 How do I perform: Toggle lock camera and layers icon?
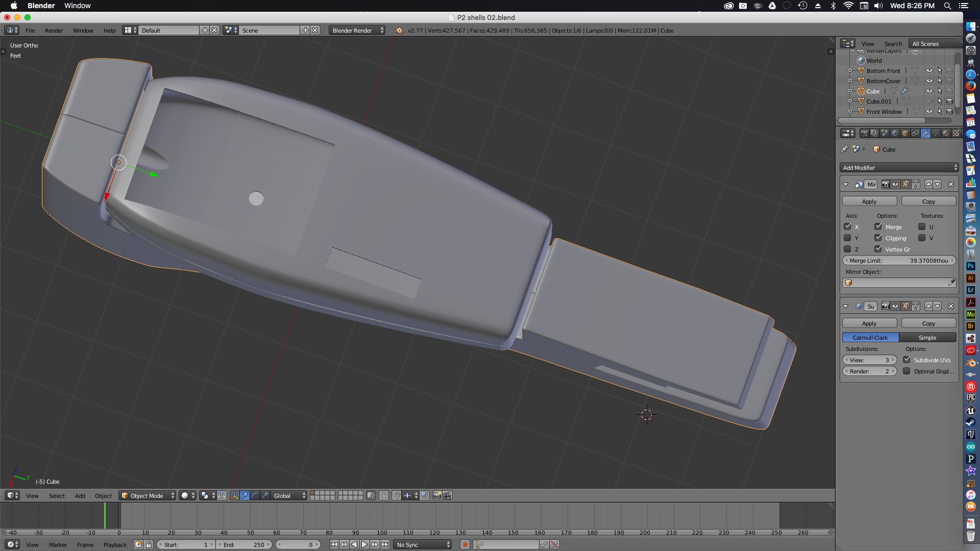[x=371, y=495]
